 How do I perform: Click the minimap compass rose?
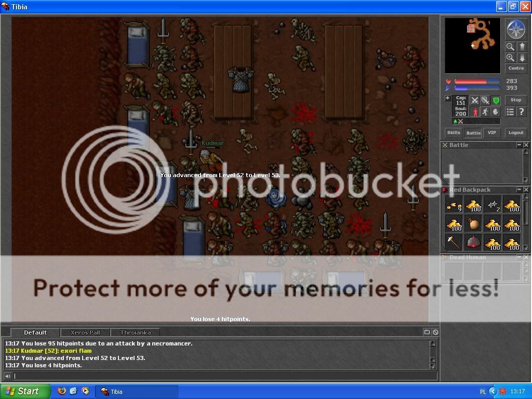point(516,29)
